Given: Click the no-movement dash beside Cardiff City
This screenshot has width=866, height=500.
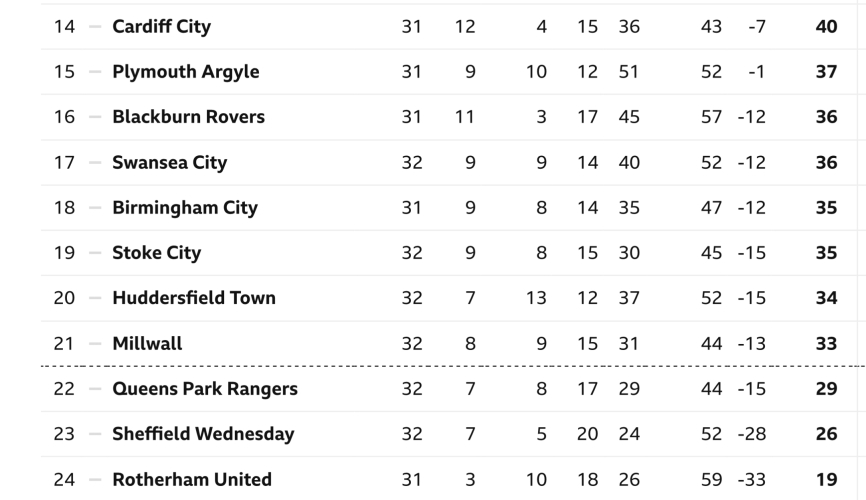Looking at the screenshot, I should [95, 27].
